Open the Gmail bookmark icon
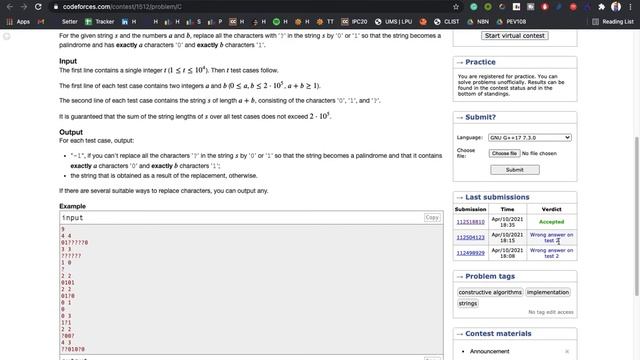This screenshot has height=360, width=640. click(x=41, y=22)
